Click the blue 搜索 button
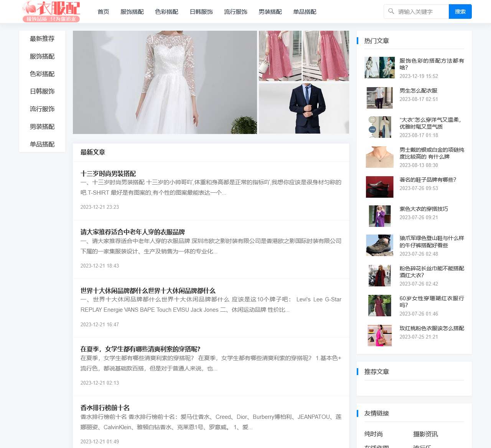 coord(460,12)
